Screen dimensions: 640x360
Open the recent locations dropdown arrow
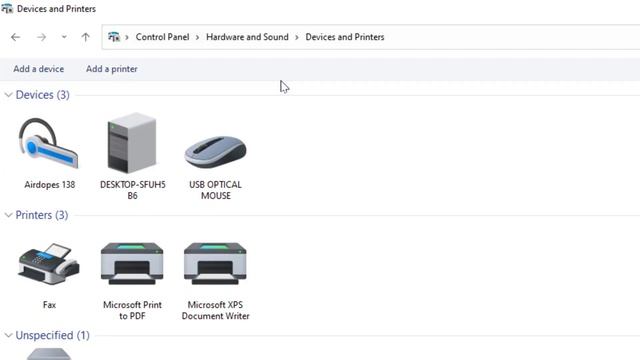click(x=64, y=37)
